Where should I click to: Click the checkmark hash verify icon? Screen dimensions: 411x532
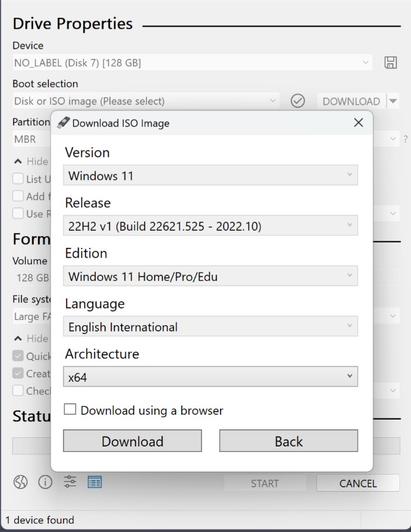click(x=297, y=101)
